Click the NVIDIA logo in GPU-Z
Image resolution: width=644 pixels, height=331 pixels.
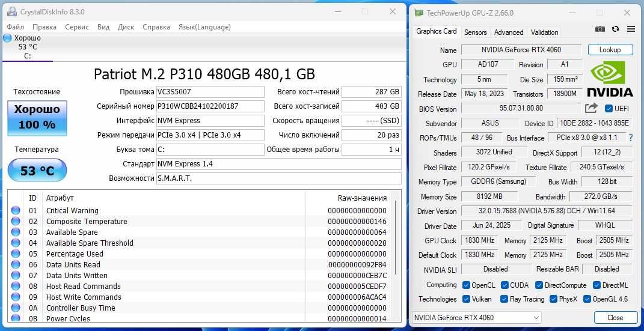click(x=610, y=79)
